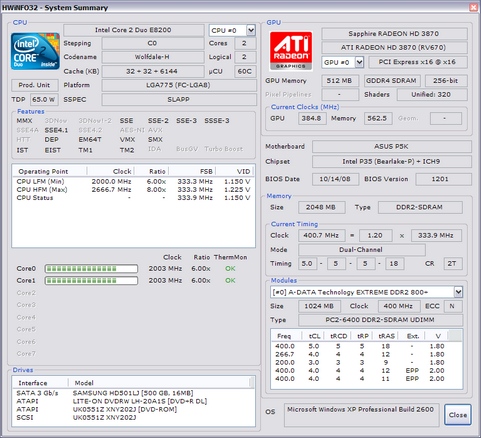Click the 400.7 MHz memory clock field

(322, 236)
